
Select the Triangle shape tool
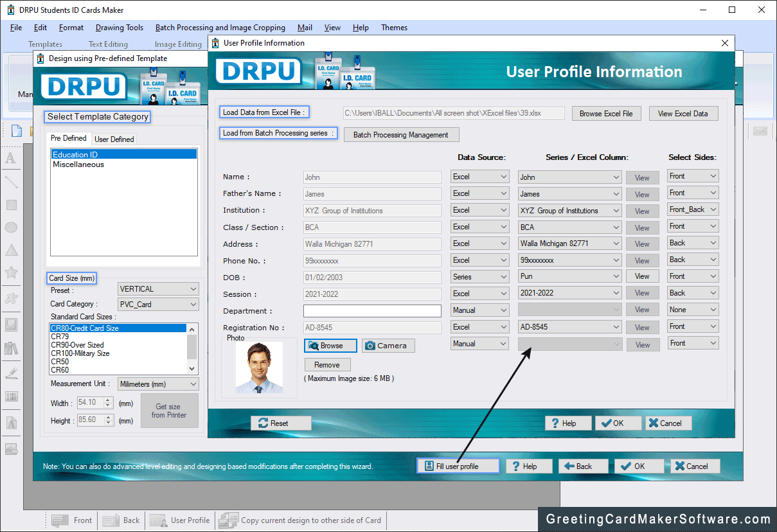(x=11, y=251)
